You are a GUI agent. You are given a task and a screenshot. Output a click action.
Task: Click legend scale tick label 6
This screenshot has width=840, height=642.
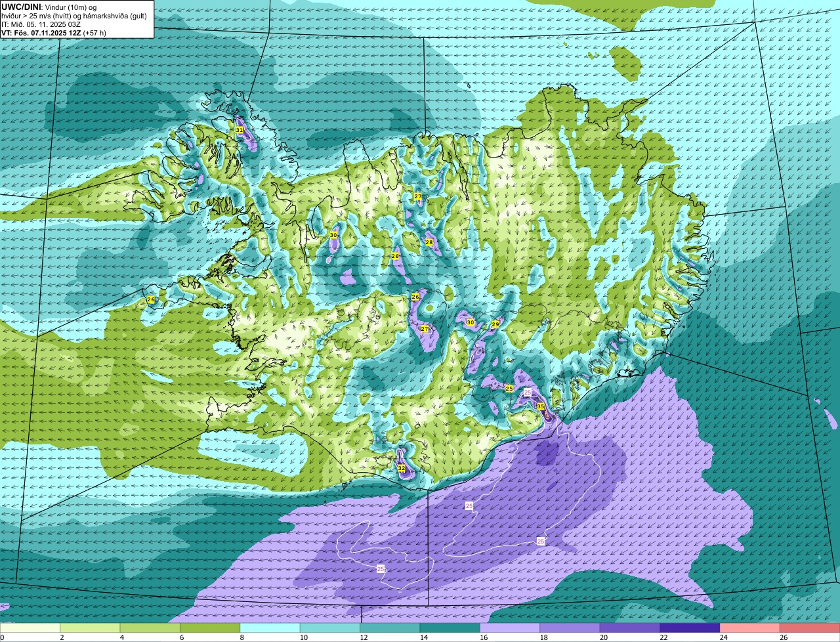coord(181,637)
